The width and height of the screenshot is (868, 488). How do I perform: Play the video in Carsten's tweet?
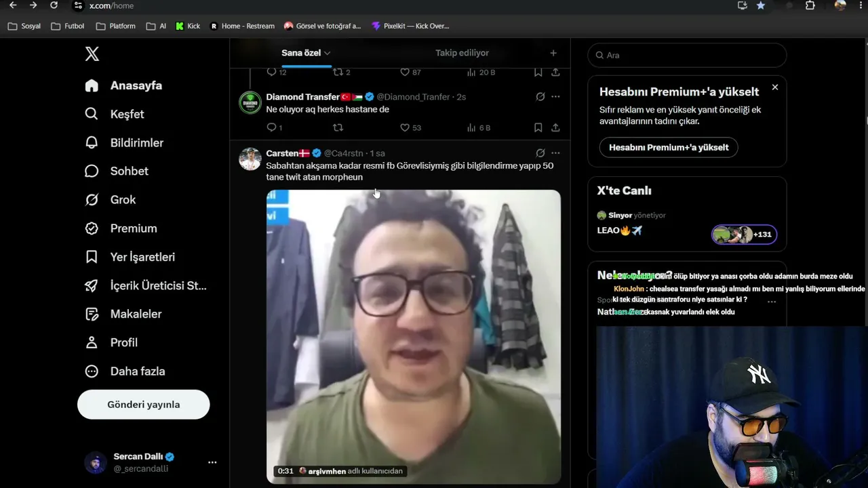pyautogui.click(x=414, y=337)
